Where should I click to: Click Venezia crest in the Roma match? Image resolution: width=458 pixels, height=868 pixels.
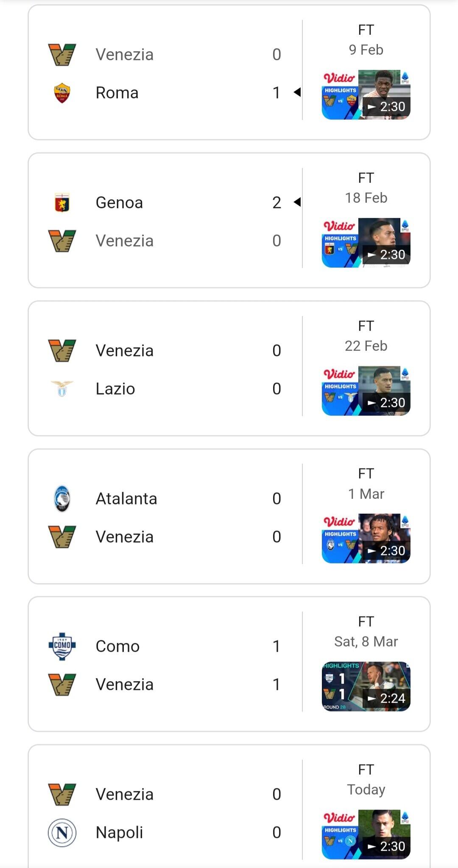tap(62, 54)
